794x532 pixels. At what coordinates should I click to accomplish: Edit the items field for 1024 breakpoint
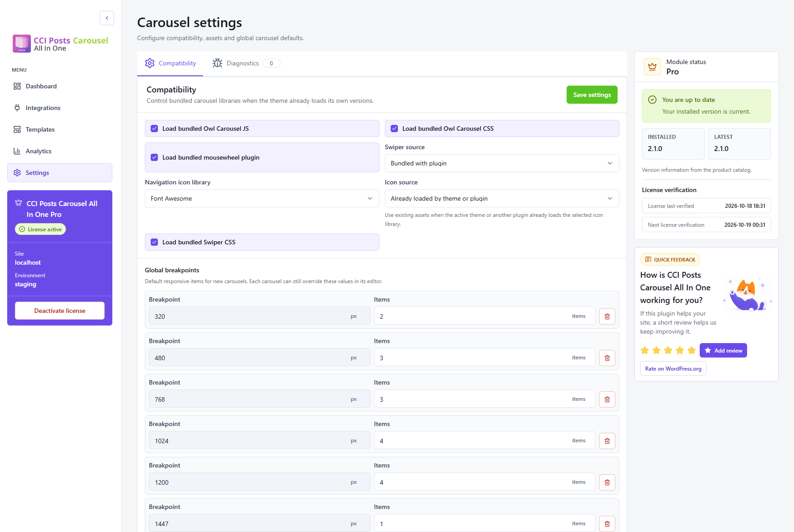[485, 440]
